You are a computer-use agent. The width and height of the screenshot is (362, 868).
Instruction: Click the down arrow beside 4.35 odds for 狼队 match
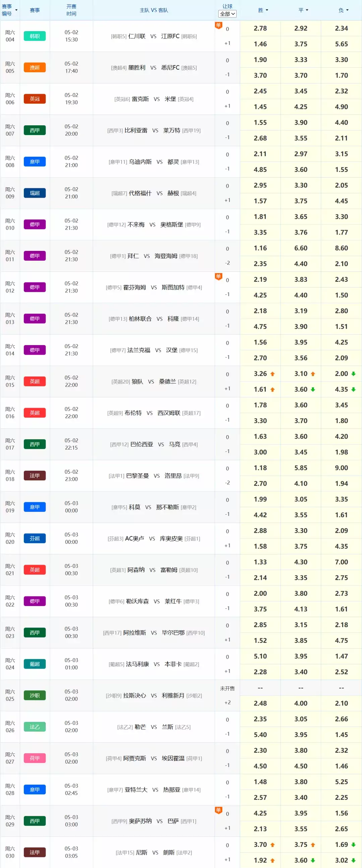pos(353,390)
